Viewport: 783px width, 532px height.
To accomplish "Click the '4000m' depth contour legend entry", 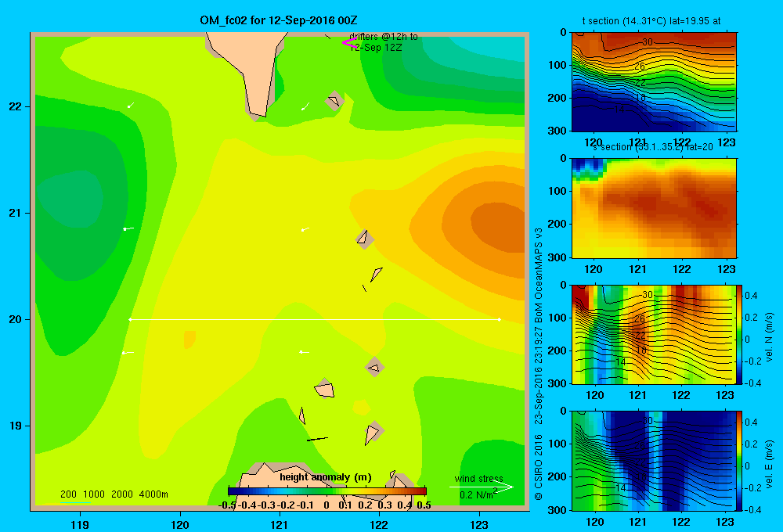I will click(x=153, y=494).
